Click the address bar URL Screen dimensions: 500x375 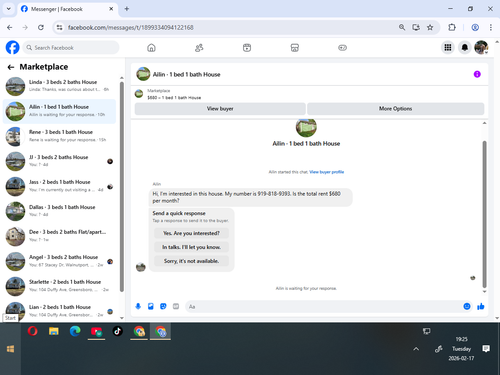131,27
